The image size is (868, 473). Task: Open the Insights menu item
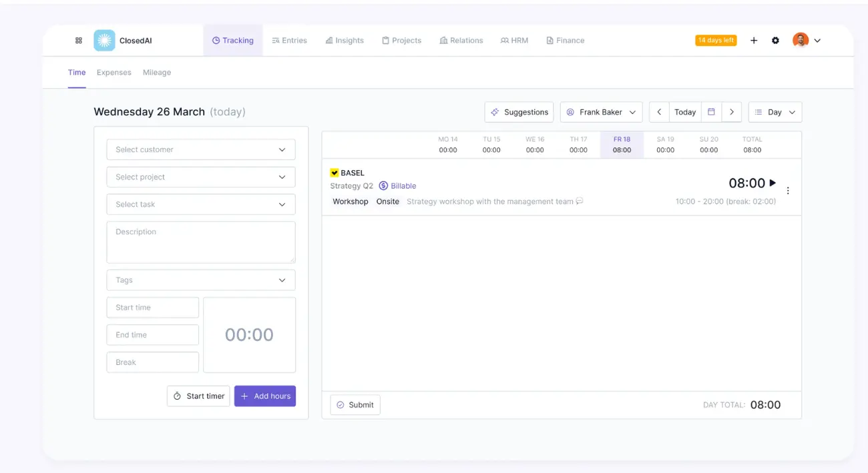pyautogui.click(x=345, y=41)
